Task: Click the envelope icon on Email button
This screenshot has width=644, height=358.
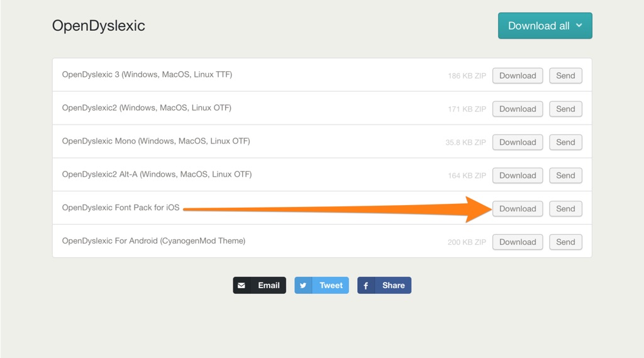Action: pos(241,286)
